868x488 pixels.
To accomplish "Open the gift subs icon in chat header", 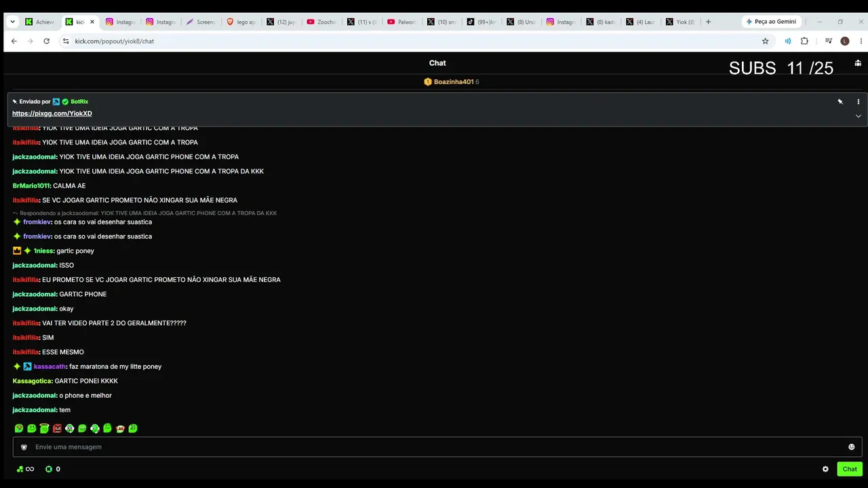I will (x=858, y=63).
